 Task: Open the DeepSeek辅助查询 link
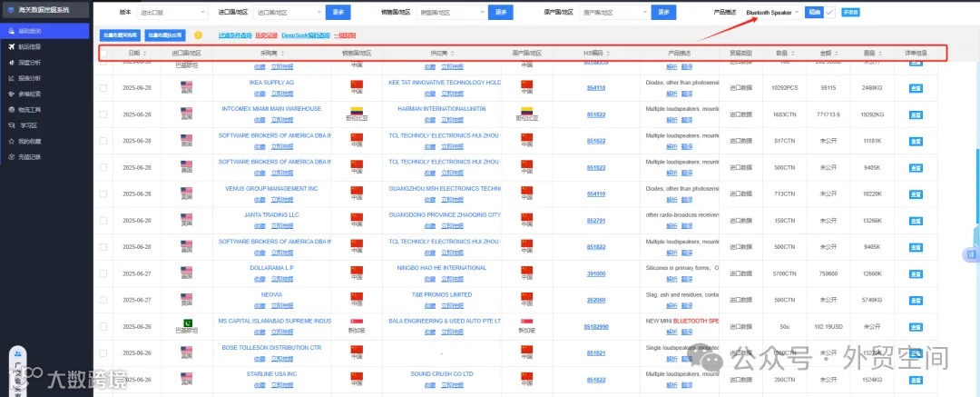[x=305, y=35]
